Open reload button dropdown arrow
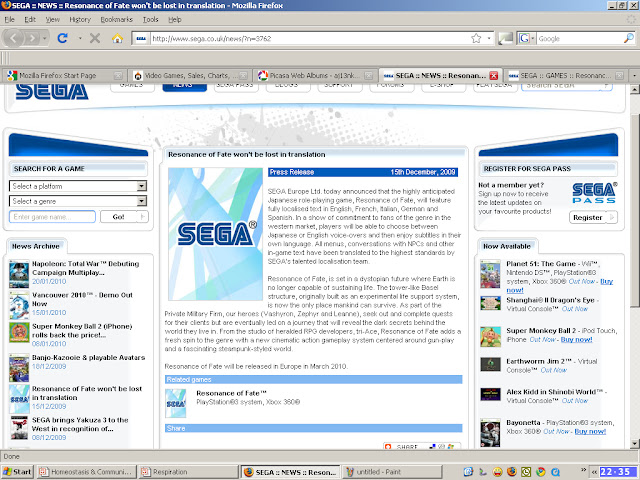The width and height of the screenshot is (640, 480). (80, 38)
